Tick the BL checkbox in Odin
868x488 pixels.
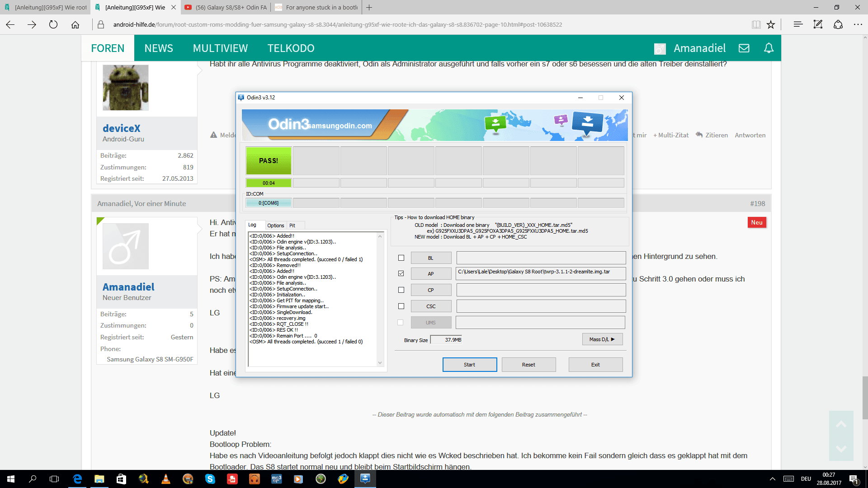[401, 258]
